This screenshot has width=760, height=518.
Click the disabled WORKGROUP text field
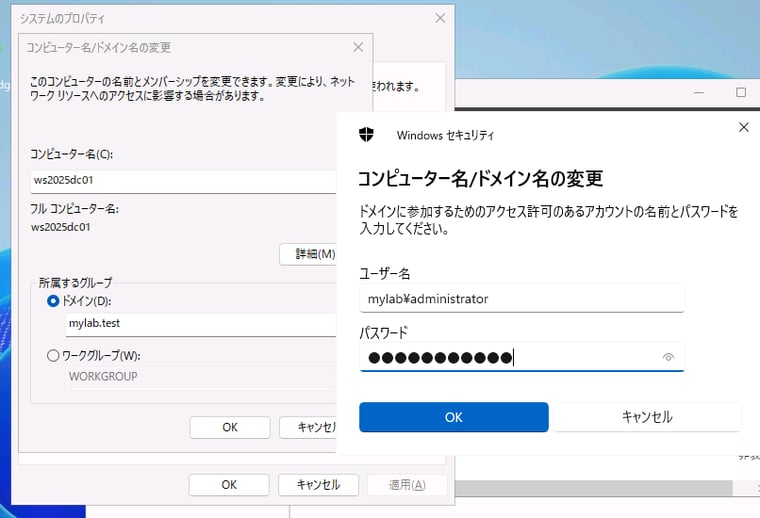pos(201,377)
